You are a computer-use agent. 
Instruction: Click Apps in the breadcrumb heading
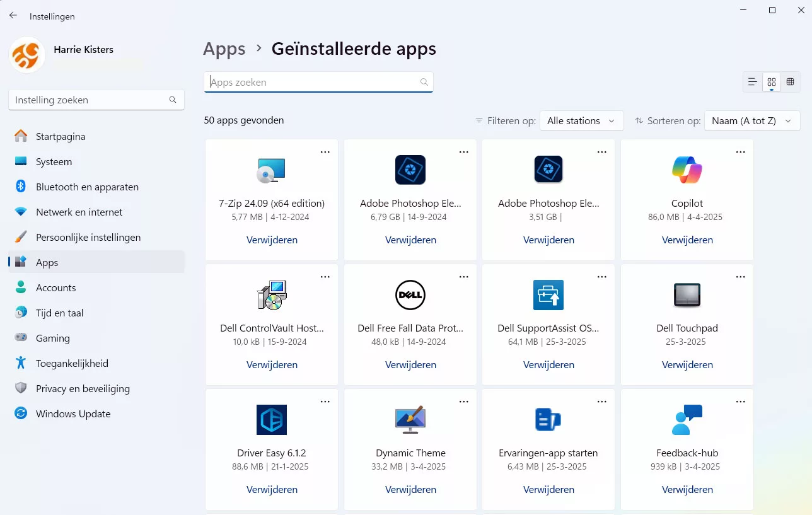[224, 49]
